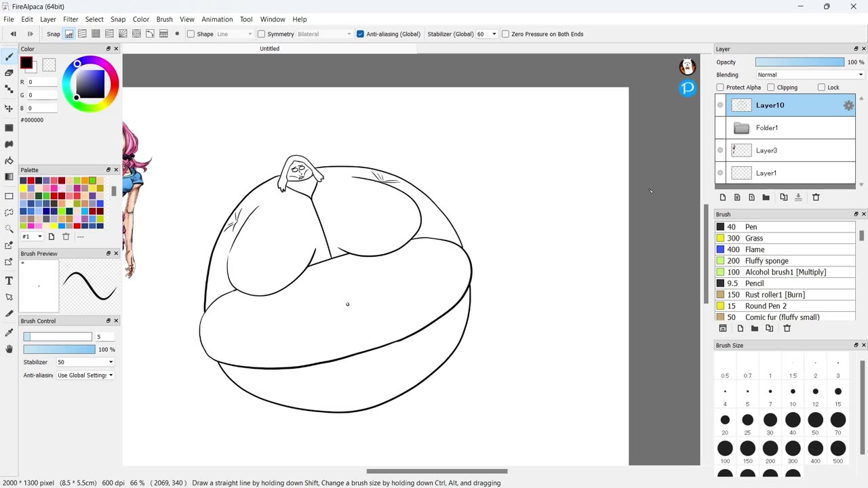Select the Hand pan tool
Viewport: 868px width, 488px height.
(9, 349)
